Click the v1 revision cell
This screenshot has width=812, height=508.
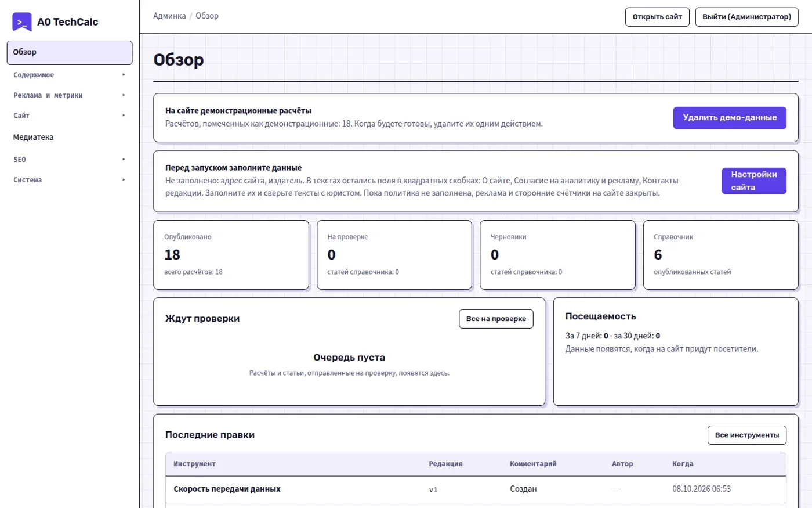[433, 490]
